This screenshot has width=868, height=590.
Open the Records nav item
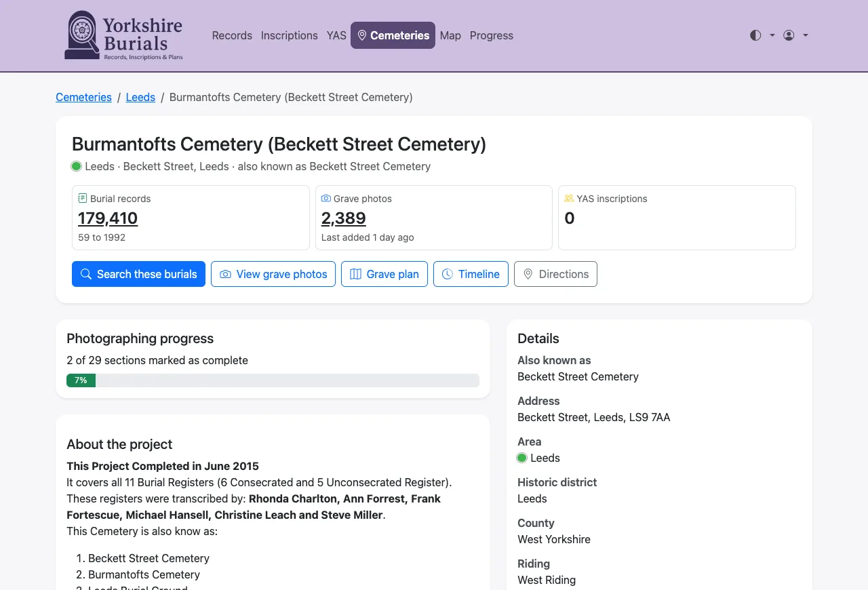[x=232, y=35]
